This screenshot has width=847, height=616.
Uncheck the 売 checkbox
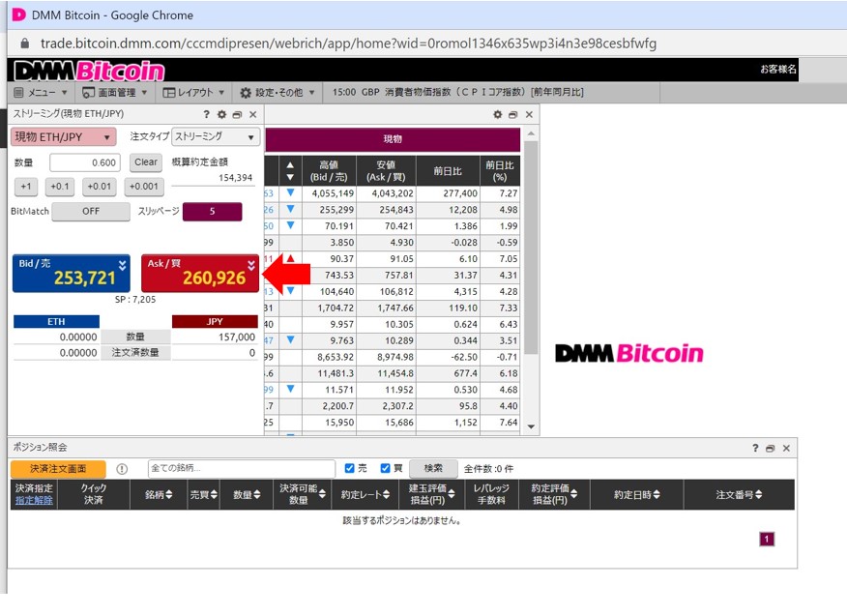tap(349, 468)
